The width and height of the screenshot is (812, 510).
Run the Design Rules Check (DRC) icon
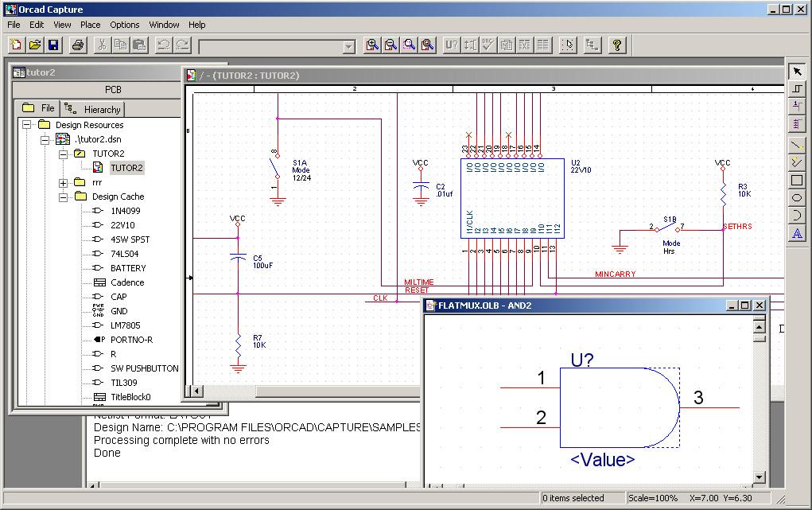tap(488, 45)
